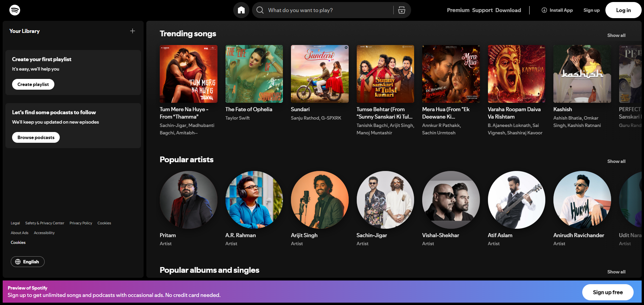Click the search magnifier icon
This screenshot has width=644, height=305.
260,10
